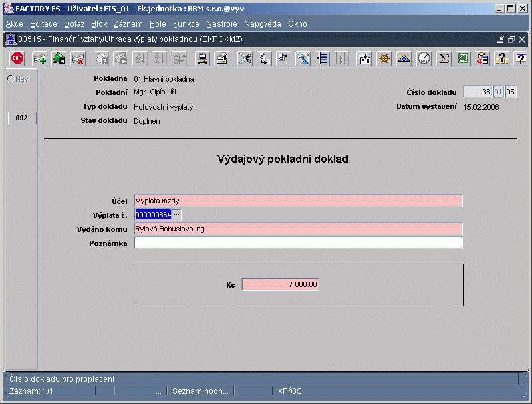Restore the inner form window 03515

[x=511, y=39]
